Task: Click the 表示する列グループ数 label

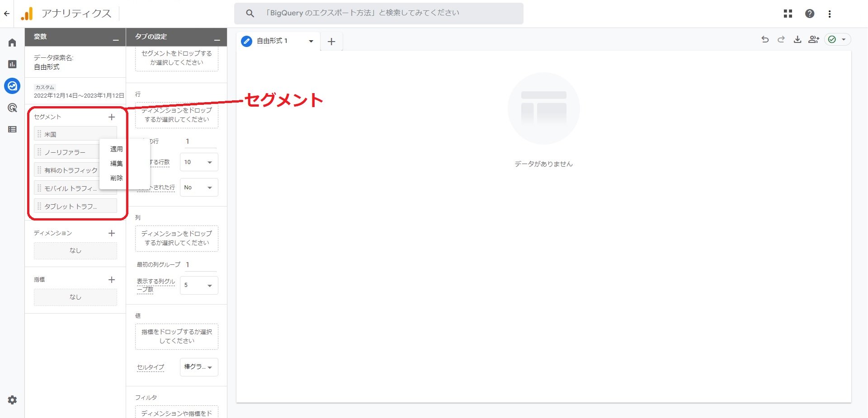Action: pyautogui.click(x=156, y=285)
